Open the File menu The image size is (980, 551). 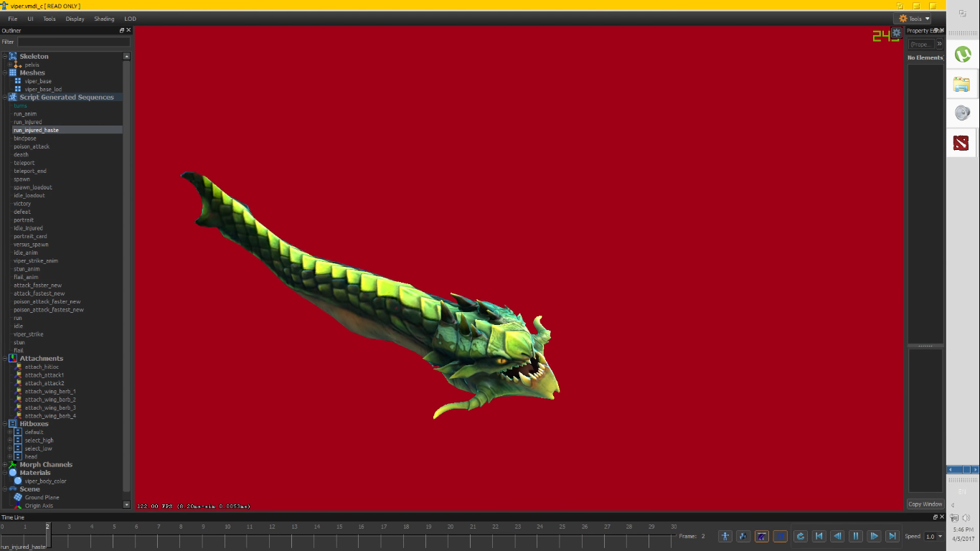(13, 19)
